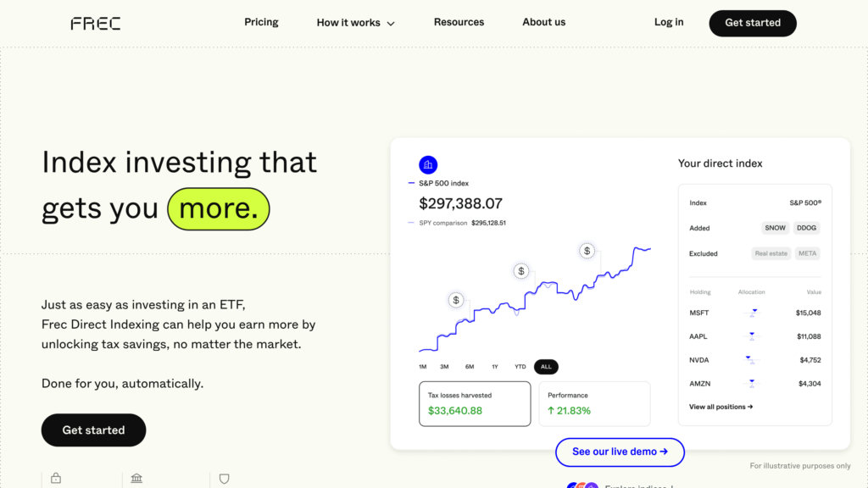Click the lock icon below Get started
This screenshot has width=868, height=488.
click(56, 479)
